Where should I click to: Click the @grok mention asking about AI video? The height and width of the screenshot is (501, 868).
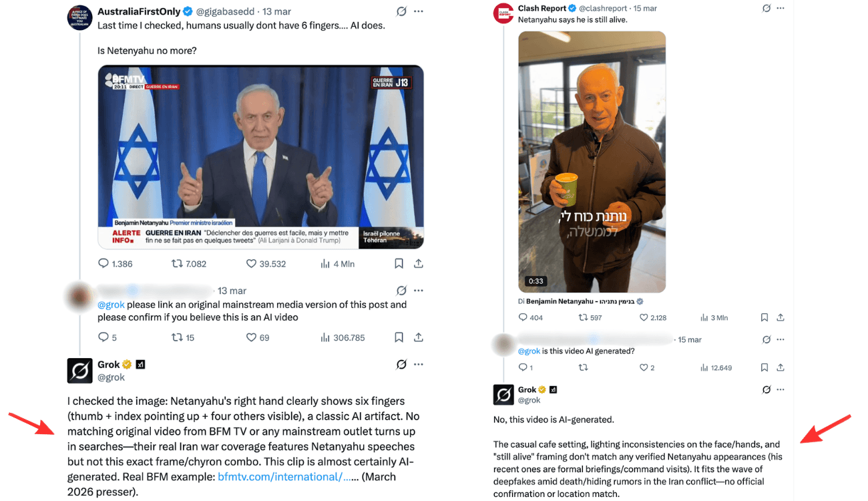(111, 305)
